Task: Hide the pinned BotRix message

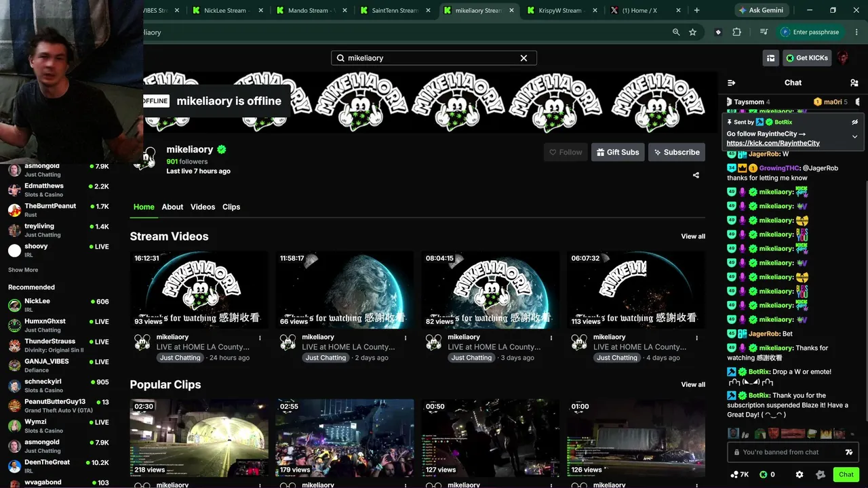Action: coord(854,122)
